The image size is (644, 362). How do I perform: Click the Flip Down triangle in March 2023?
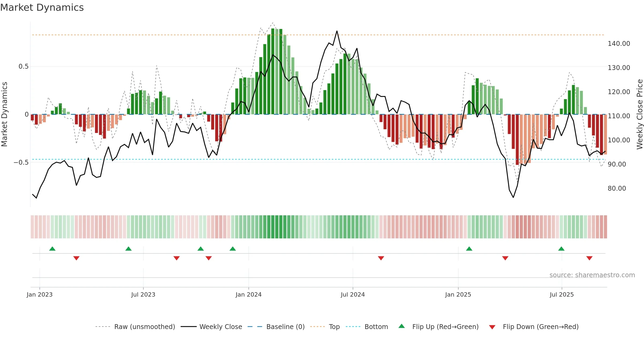point(76,258)
